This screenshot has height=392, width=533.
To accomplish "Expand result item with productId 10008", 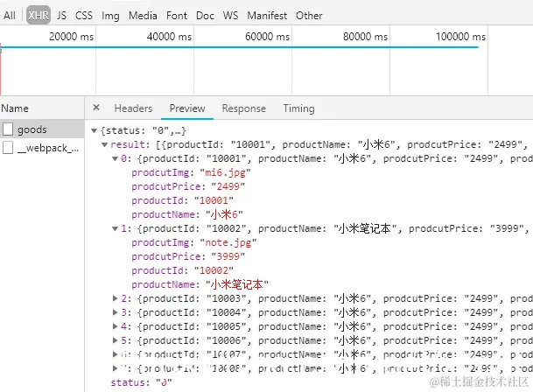I will point(116,368).
